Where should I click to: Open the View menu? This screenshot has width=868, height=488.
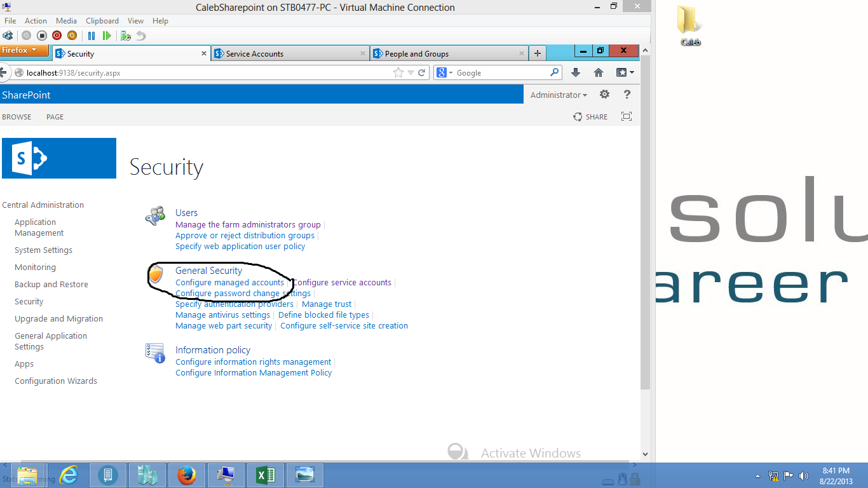click(135, 21)
